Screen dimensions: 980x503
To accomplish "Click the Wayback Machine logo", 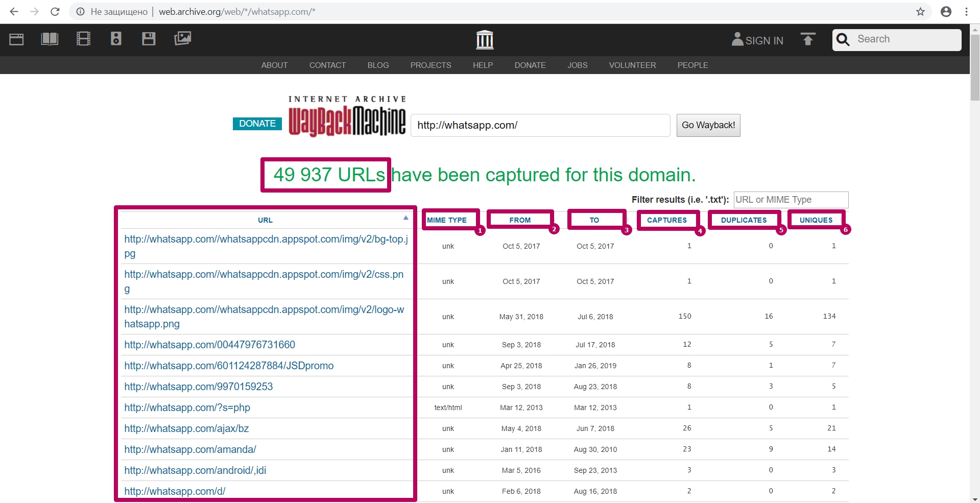I will click(347, 116).
